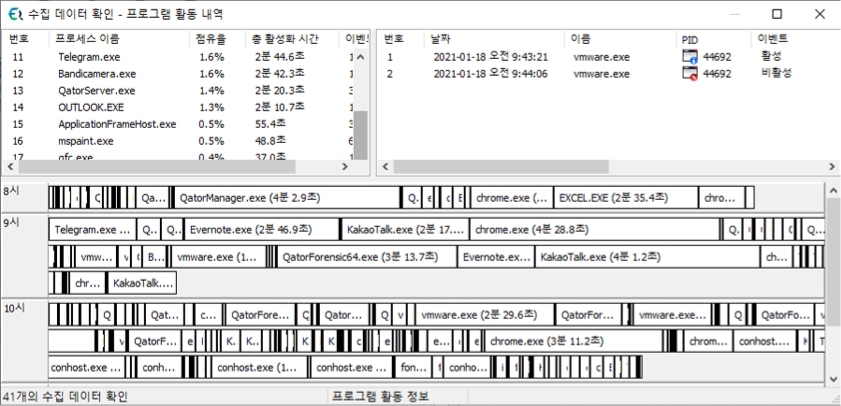Select chrome.exe (4분 28.8초) timeline block
This screenshot has height=406, width=841.
(x=594, y=230)
